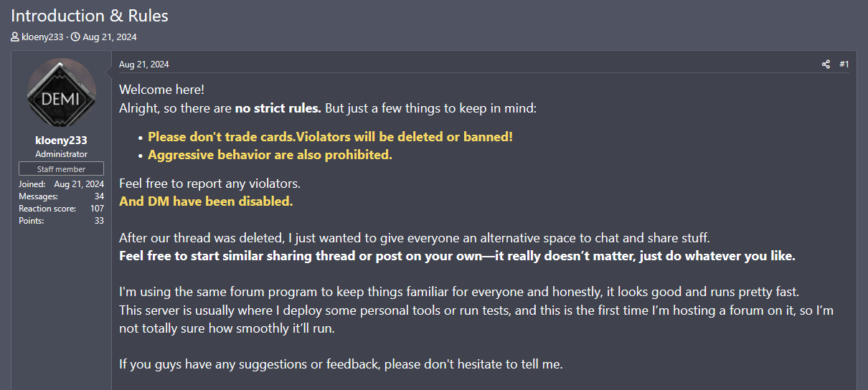
Task: Click the Administrator user title
Action: [61, 154]
